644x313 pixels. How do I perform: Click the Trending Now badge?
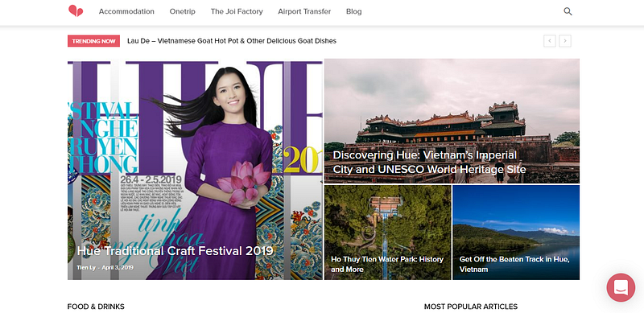point(93,41)
